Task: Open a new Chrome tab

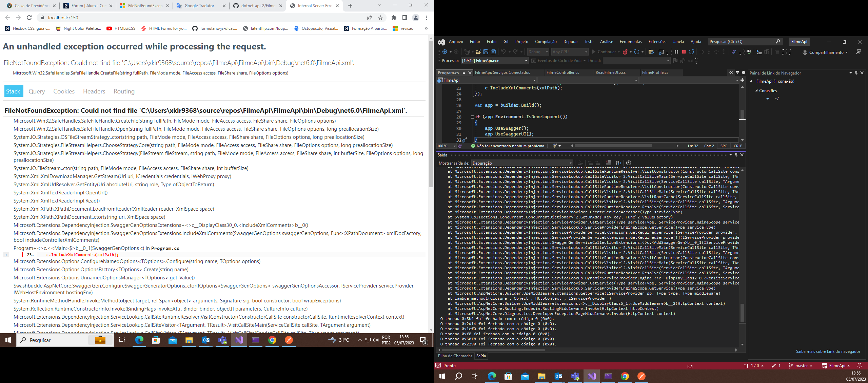Action: pos(350,6)
